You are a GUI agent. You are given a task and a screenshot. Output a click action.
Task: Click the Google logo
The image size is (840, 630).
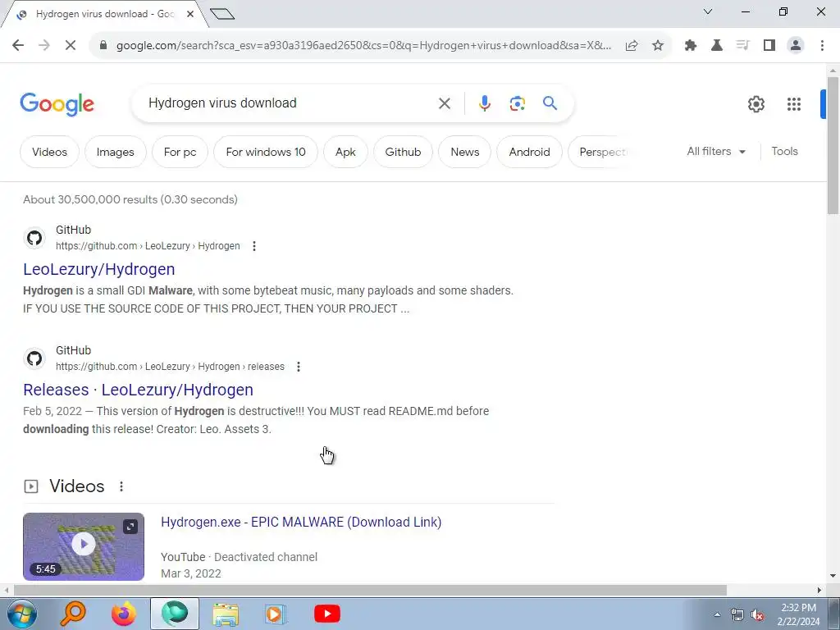(x=57, y=104)
